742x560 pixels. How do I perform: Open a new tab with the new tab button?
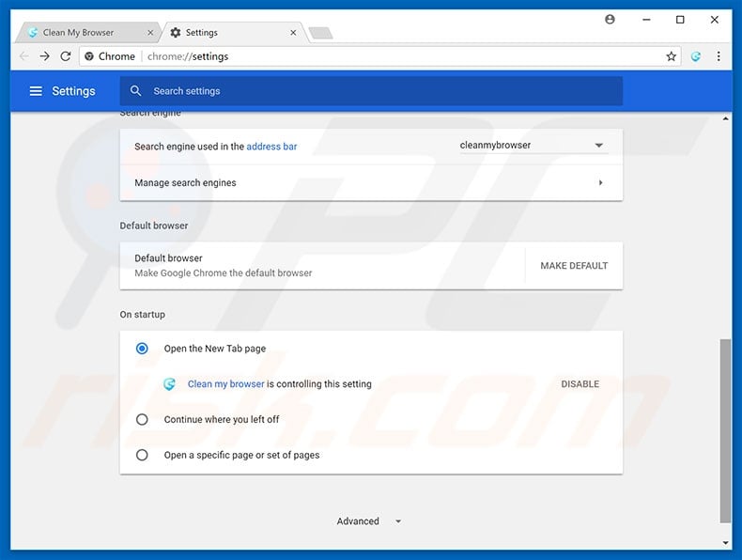click(x=321, y=33)
